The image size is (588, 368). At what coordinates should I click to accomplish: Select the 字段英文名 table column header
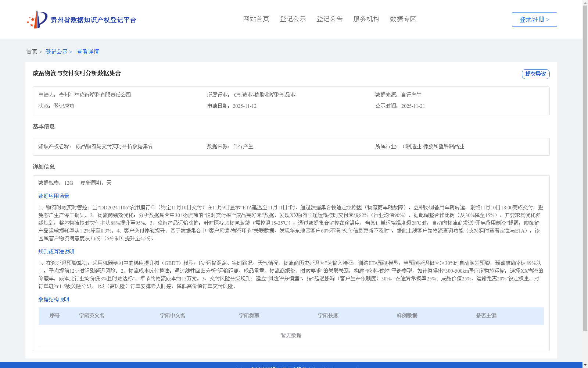click(92, 316)
